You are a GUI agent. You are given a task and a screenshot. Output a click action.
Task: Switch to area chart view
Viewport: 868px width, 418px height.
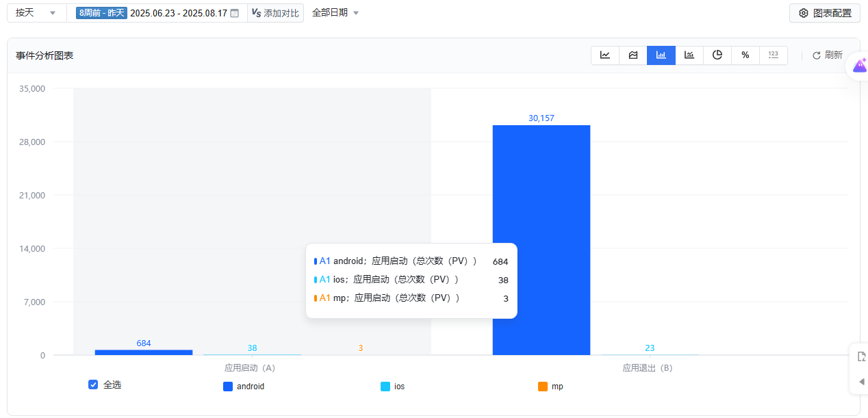coord(633,55)
